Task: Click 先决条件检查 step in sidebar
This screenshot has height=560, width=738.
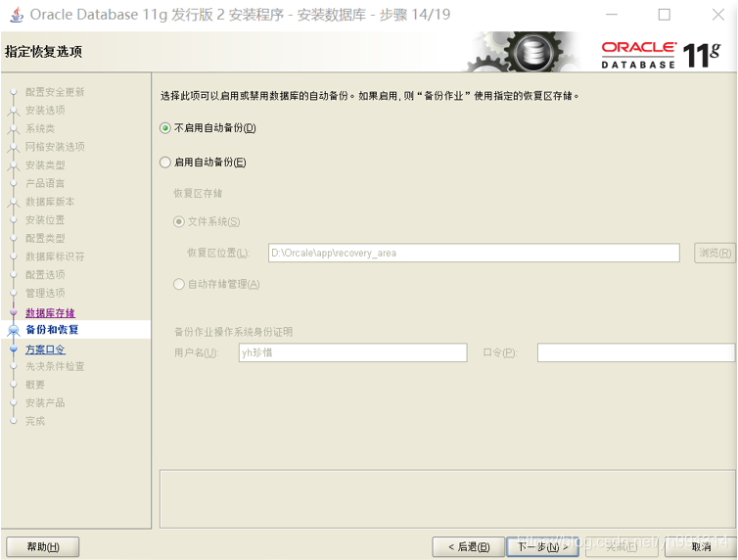Action: 55,366
